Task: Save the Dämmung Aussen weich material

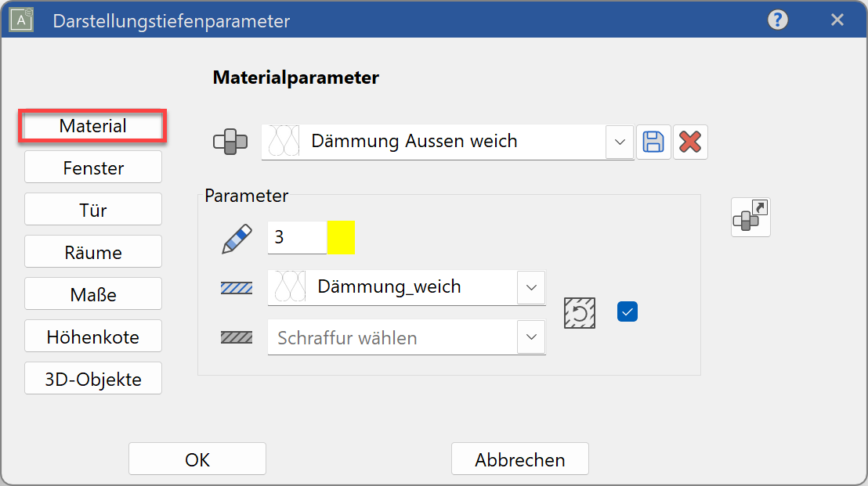Action: (x=653, y=142)
